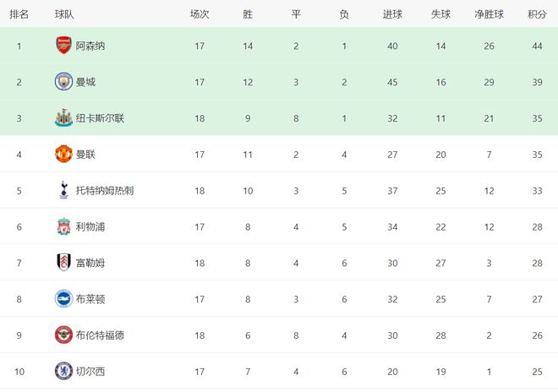Click the Arsenal club crest icon

63,45
